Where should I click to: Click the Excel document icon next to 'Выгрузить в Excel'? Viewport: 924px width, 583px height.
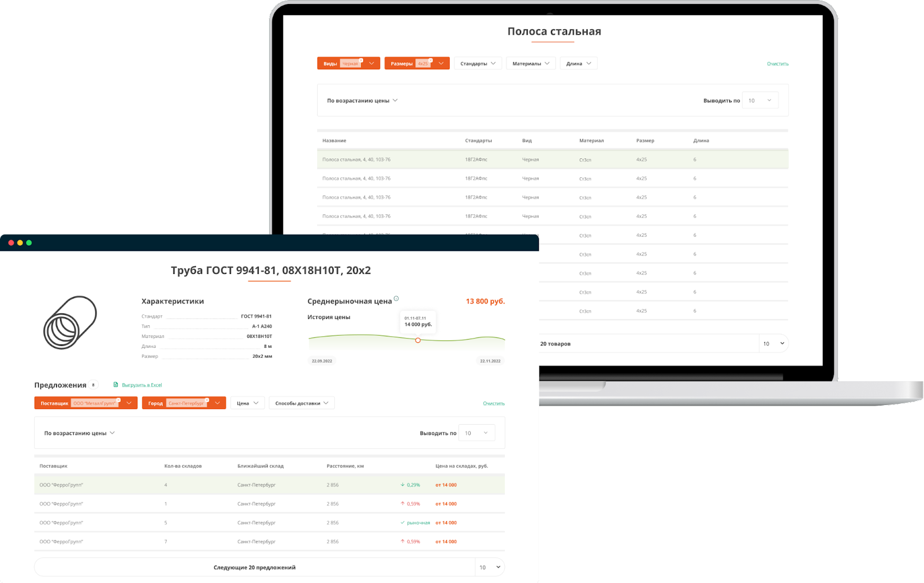[x=115, y=385]
